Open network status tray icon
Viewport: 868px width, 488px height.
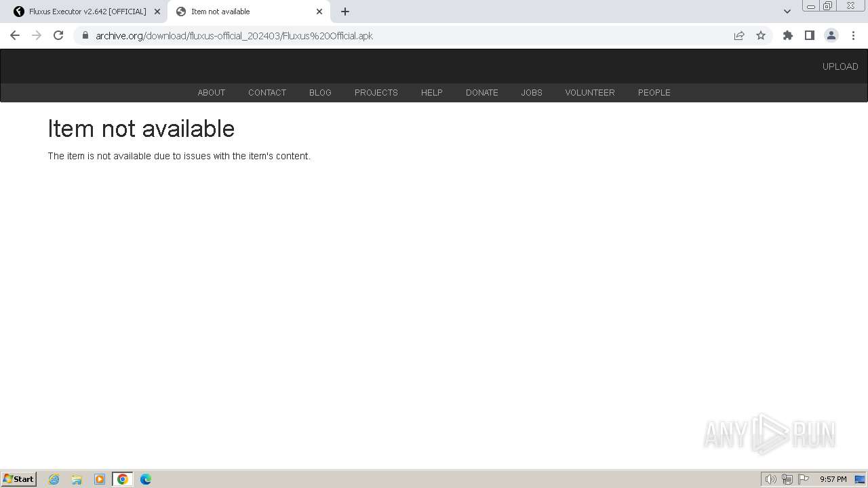[x=787, y=479]
